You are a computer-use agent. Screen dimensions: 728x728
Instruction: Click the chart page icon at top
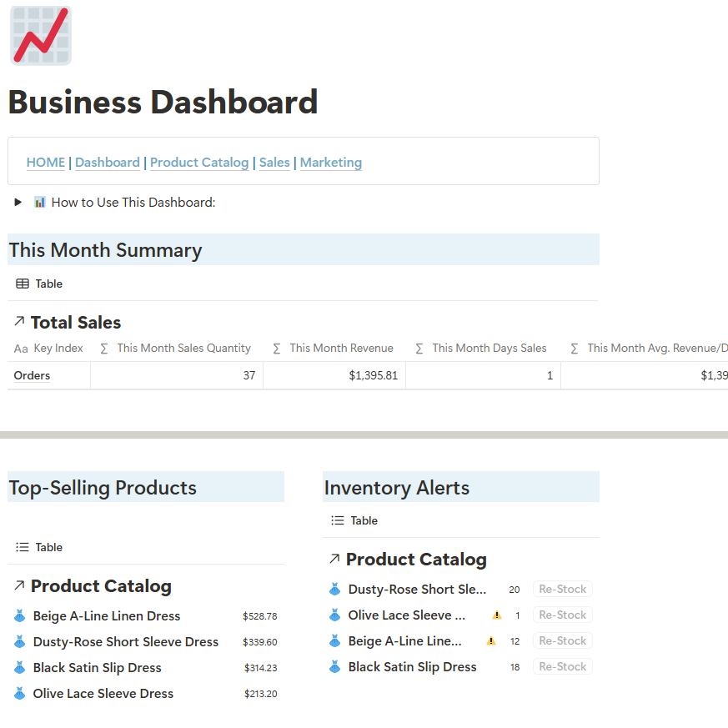[40, 36]
